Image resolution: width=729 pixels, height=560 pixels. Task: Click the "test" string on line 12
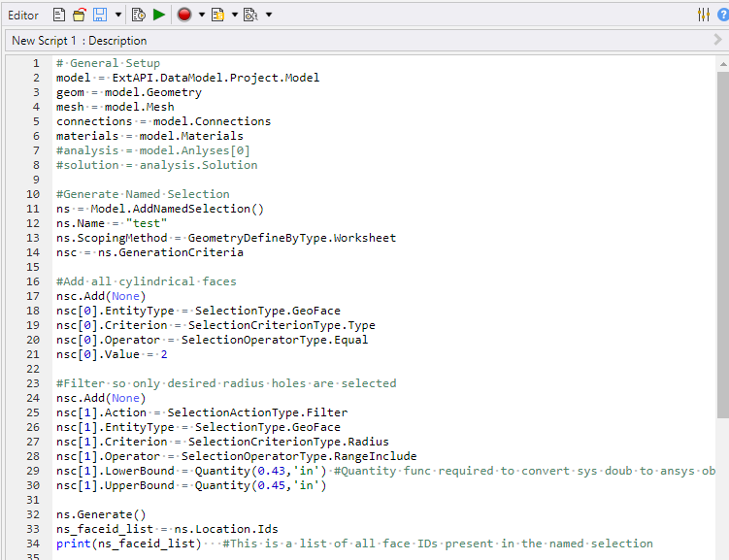click(146, 223)
